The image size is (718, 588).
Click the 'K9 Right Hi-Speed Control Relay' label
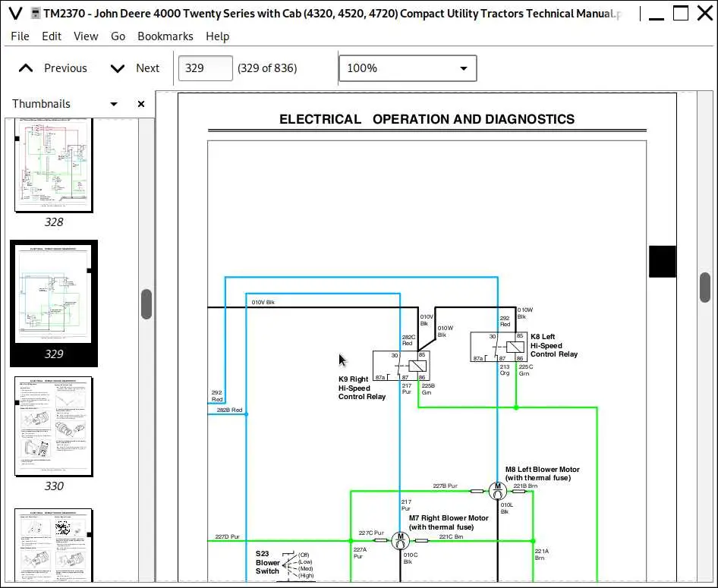pos(362,388)
